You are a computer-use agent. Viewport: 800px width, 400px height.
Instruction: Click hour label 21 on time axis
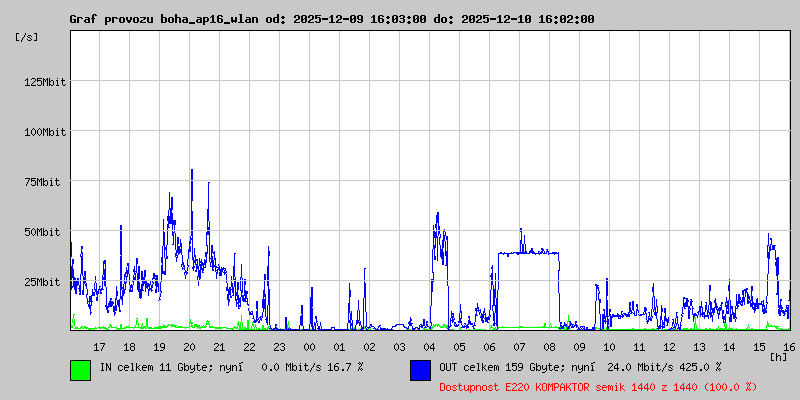point(219,347)
